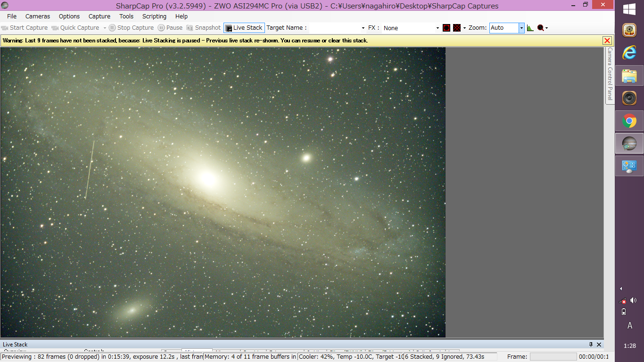
Task: Click the SharpCap icon in title bar
Action: coord(5,5)
